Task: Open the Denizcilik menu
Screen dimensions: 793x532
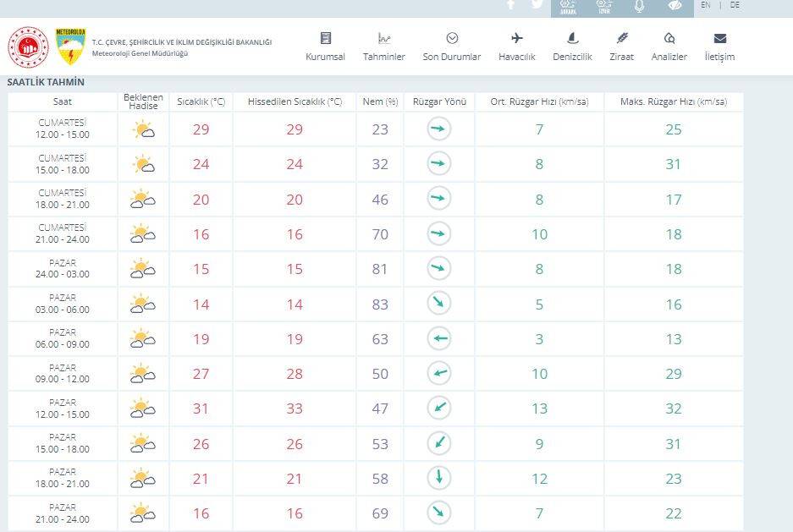Action: pos(573,47)
